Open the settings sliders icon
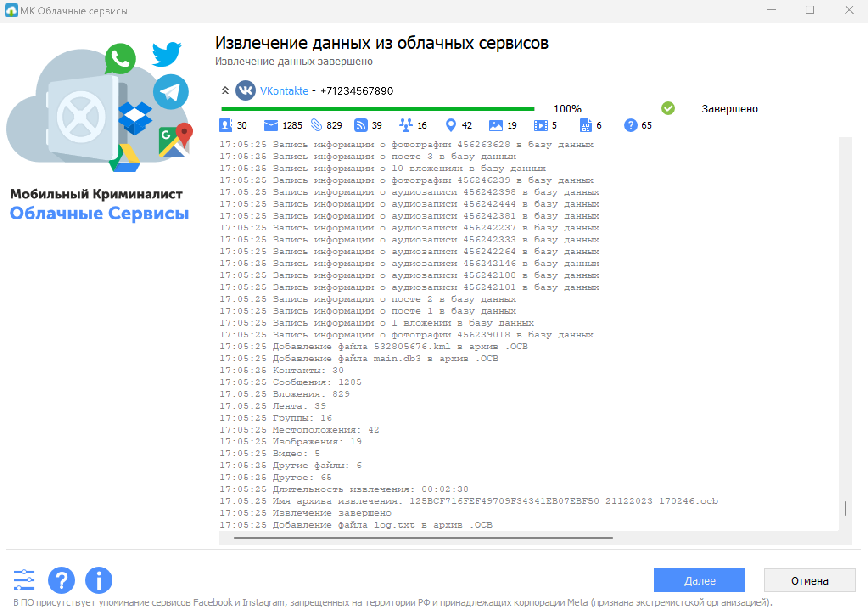 [24, 580]
